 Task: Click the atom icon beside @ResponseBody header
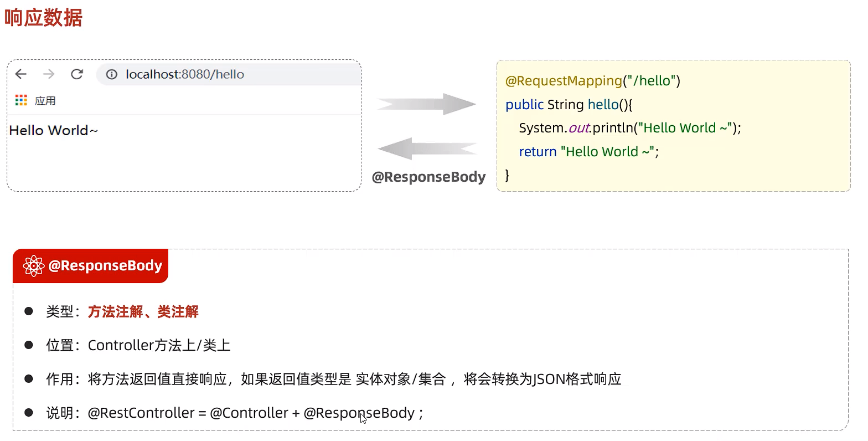tap(34, 266)
